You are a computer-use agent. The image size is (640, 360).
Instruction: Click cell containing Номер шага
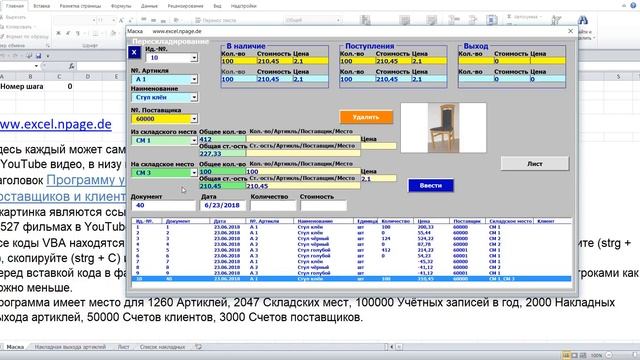pos(22,87)
